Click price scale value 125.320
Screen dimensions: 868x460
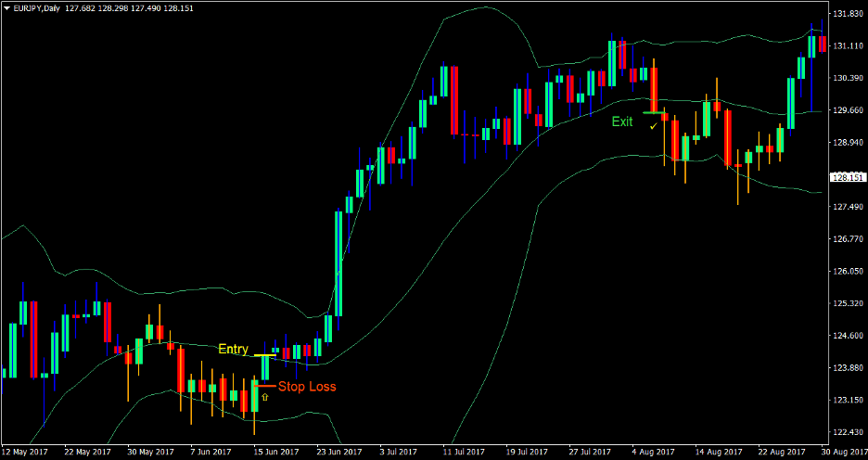pos(848,303)
